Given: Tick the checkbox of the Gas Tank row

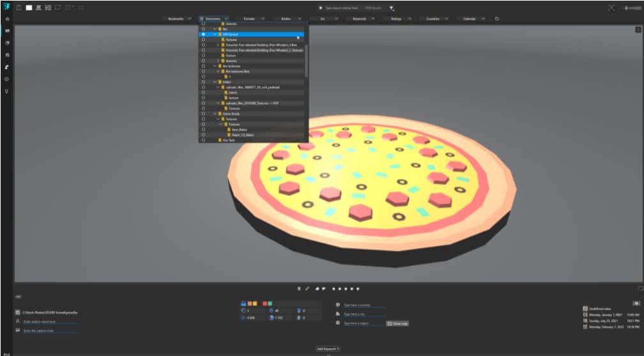Looking at the screenshot, I should pos(203,140).
